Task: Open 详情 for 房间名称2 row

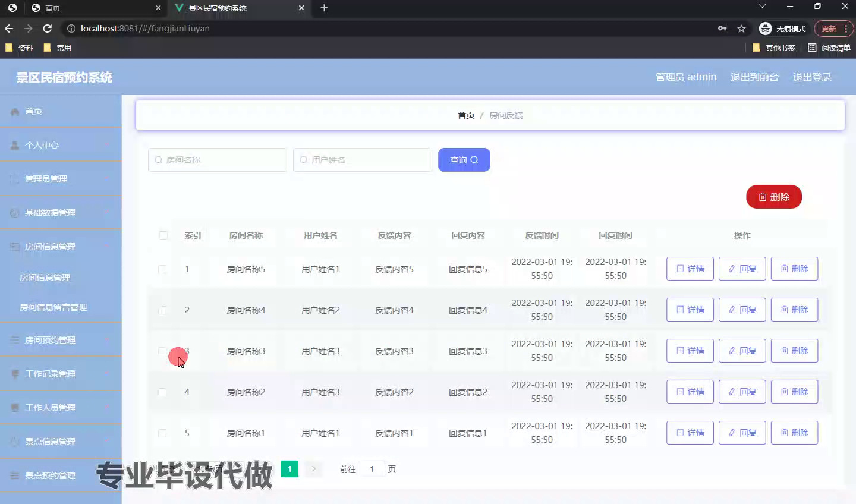Action: pos(690,392)
